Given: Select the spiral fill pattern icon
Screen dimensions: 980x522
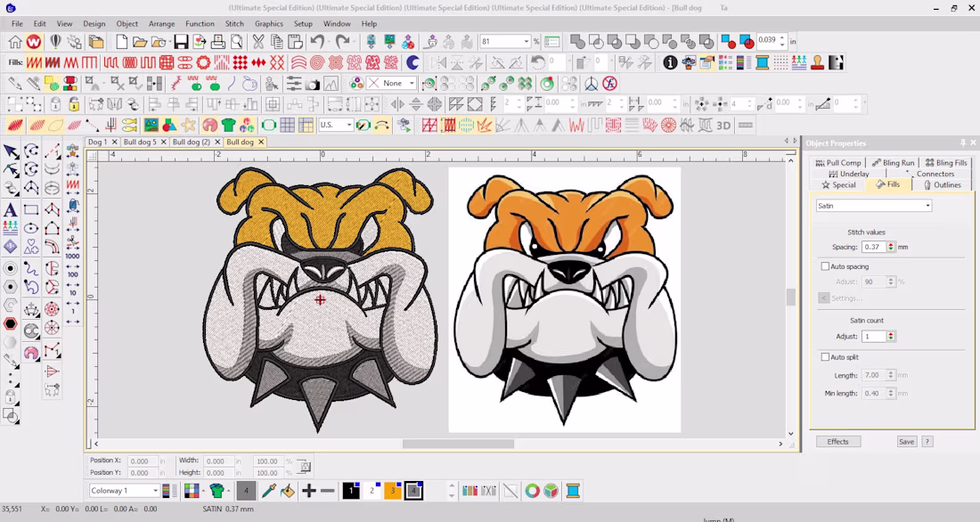Looking at the screenshot, I should 317,62.
